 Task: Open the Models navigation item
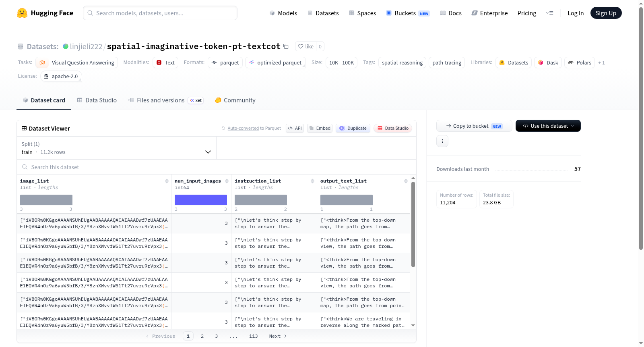(283, 13)
